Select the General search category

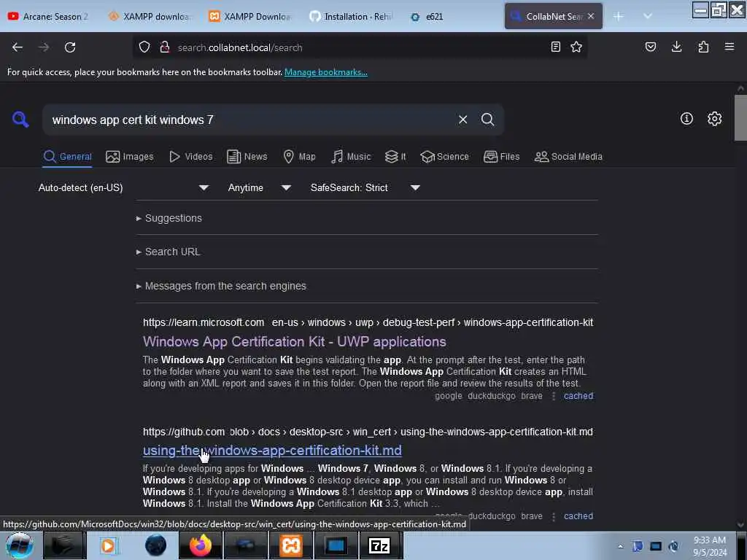pos(67,157)
